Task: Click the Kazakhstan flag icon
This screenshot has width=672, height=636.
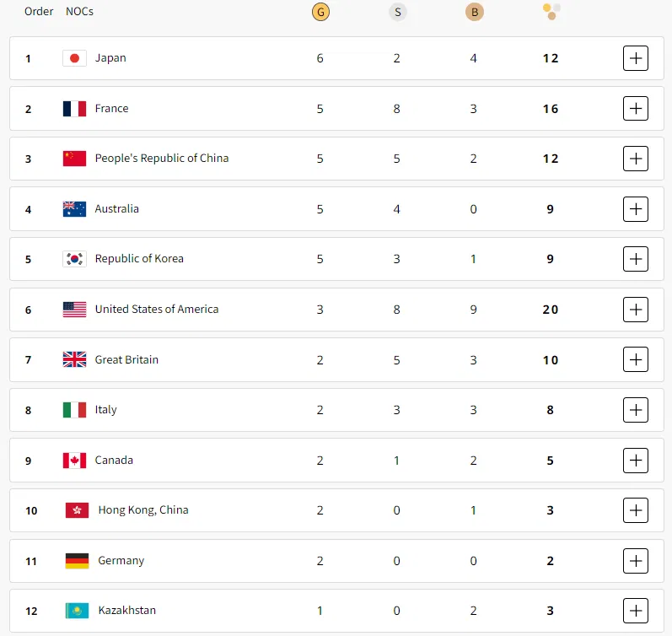Action: pos(77,611)
